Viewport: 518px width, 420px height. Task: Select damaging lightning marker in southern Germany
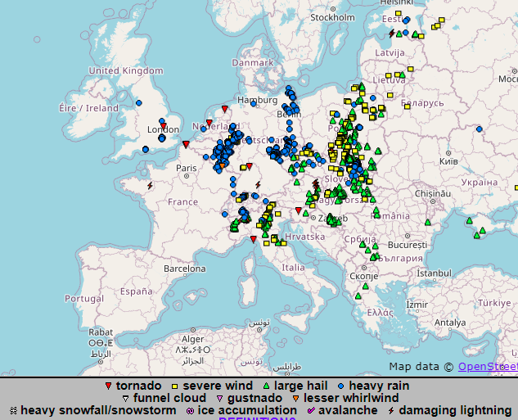[258, 185]
